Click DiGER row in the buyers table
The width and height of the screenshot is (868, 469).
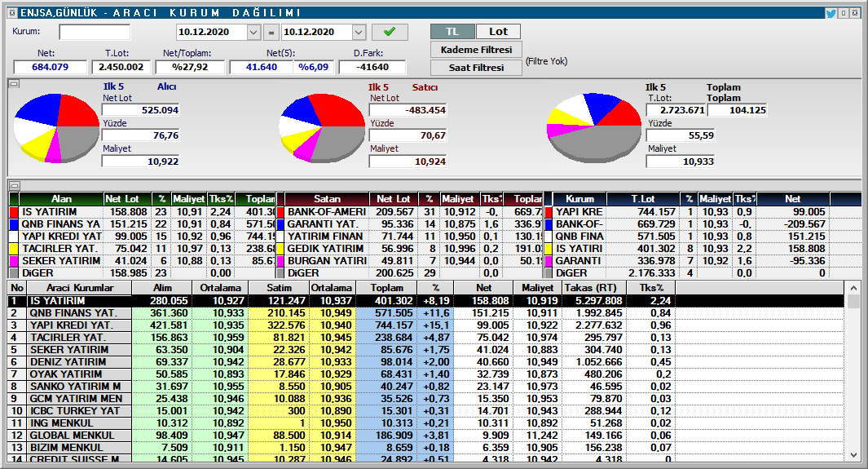click(x=143, y=273)
